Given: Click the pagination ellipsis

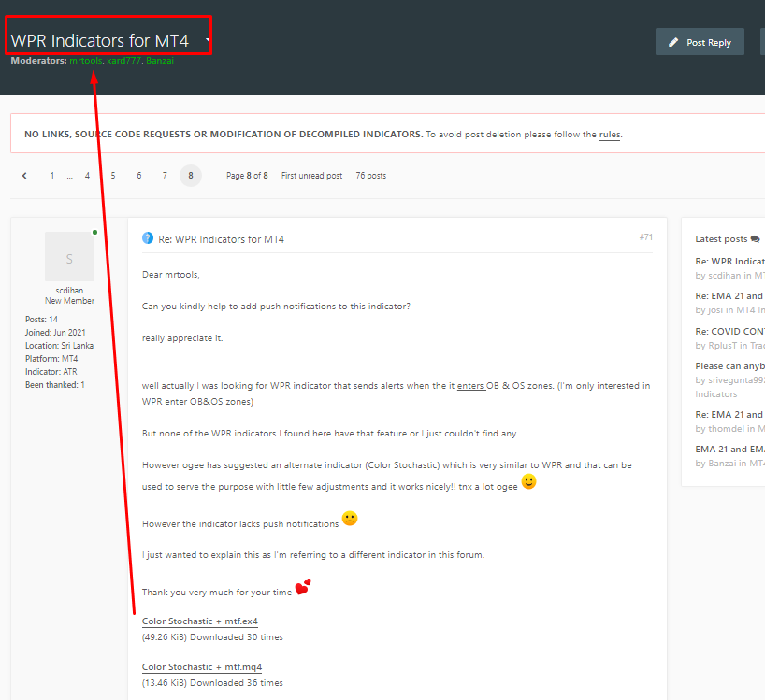Looking at the screenshot, I should click(x=70, y=177).
